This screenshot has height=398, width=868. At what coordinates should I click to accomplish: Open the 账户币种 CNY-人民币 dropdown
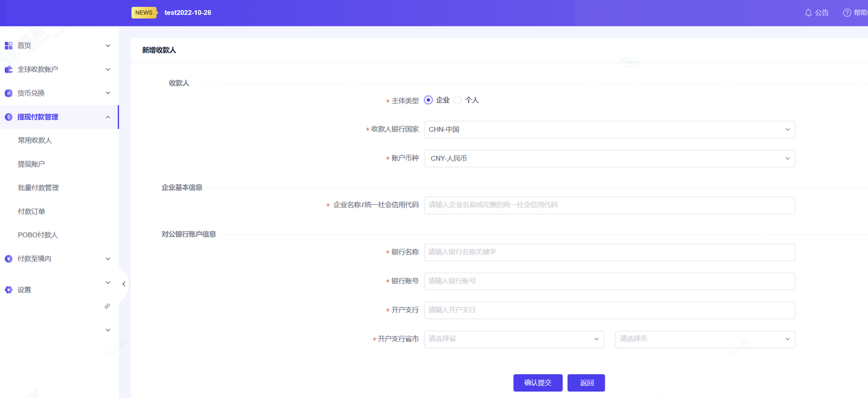(x=609, y=159)
